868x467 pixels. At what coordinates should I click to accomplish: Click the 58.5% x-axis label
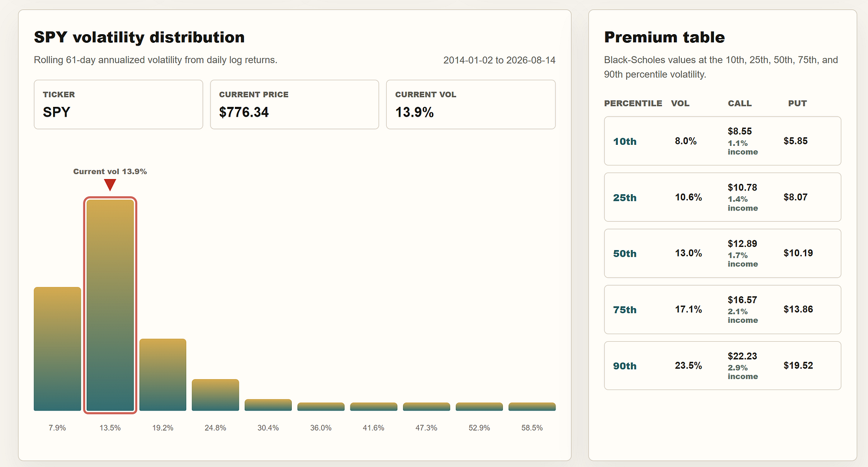coord(532,428)
